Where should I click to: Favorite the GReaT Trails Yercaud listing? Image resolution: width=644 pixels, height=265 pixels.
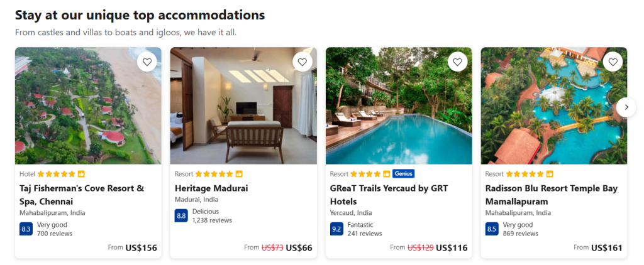(458, 62)
